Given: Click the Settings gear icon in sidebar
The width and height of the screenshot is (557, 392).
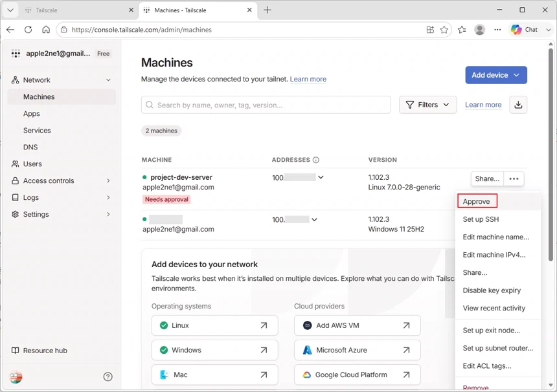Looking at the screenshot, I should pos(15,214).
